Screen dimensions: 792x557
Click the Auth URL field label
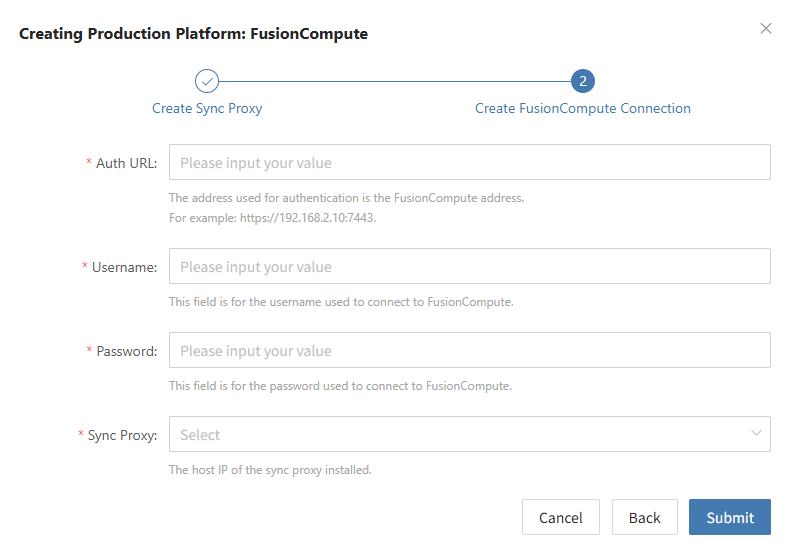pos(127,164)
